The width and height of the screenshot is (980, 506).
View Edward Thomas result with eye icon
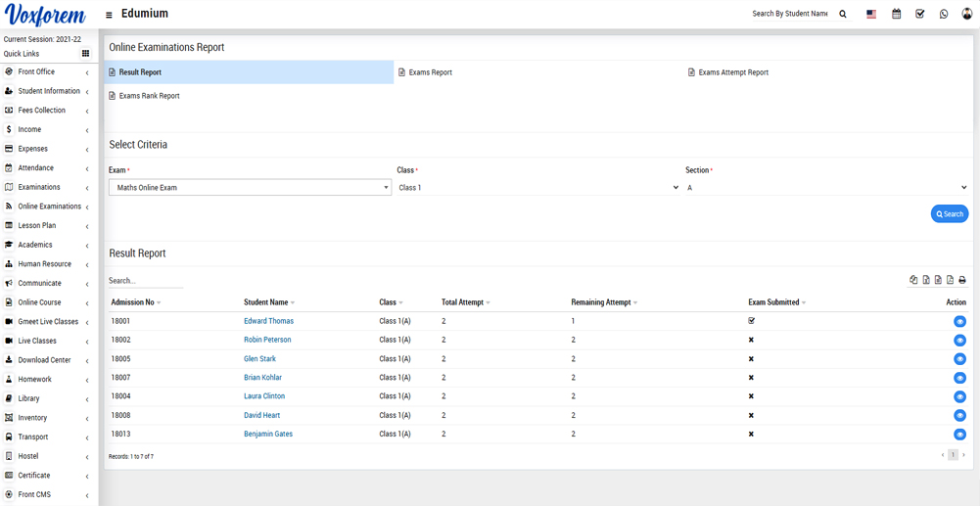[959, 321]
